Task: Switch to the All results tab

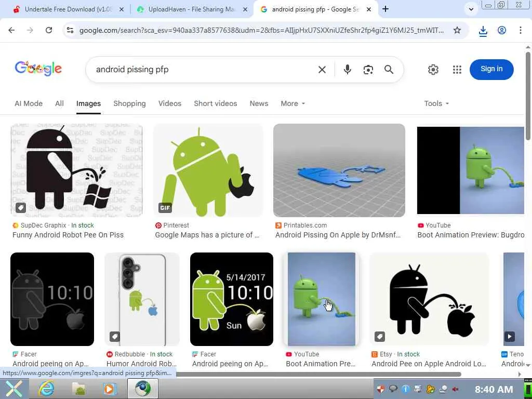Action: 59,103
